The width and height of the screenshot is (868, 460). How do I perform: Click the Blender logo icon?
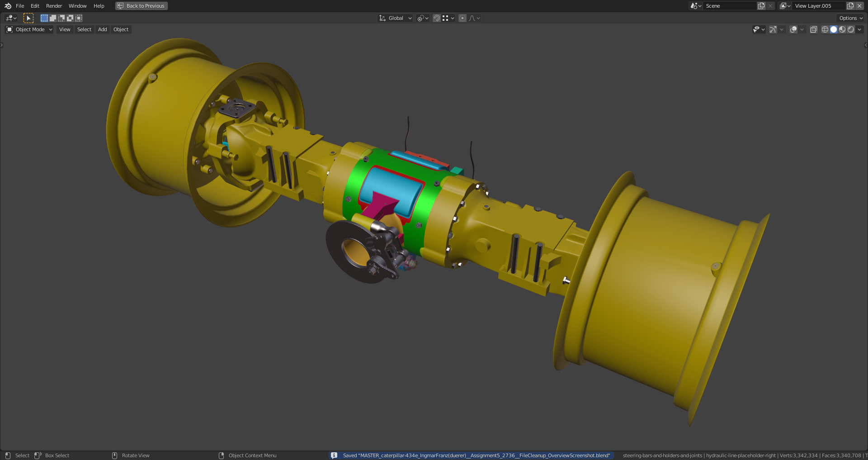[x=8, y=6]
